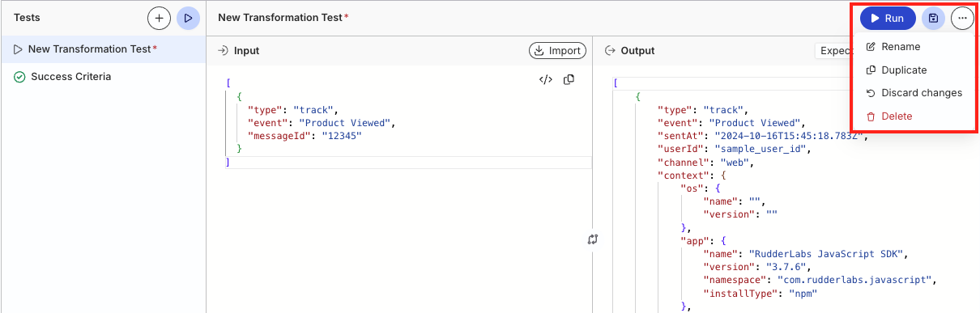
Task: Choose Rename from the options menu
Action: tap(901, 47)
